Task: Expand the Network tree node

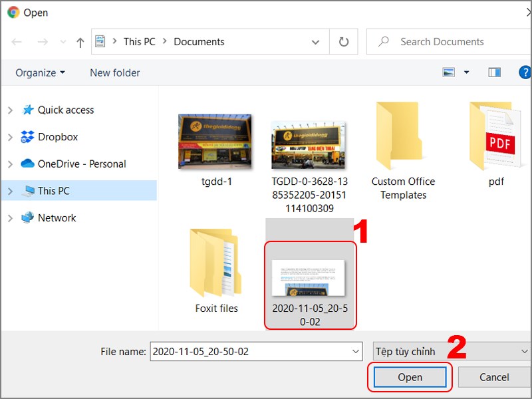Action: [10, 218]
